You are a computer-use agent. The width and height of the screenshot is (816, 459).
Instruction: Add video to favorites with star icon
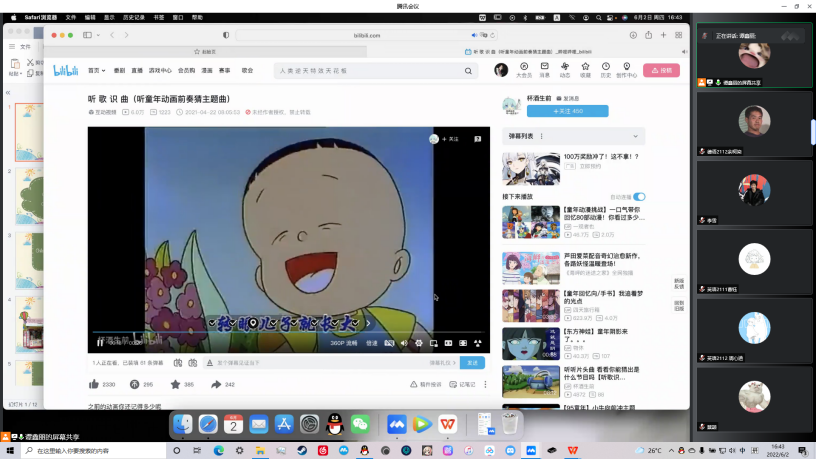175,384
